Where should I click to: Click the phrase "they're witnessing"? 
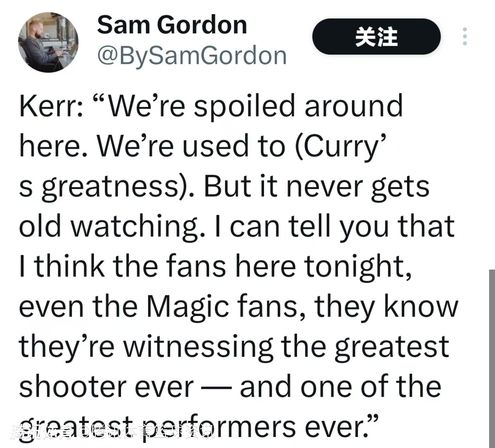tap(146, 347)
